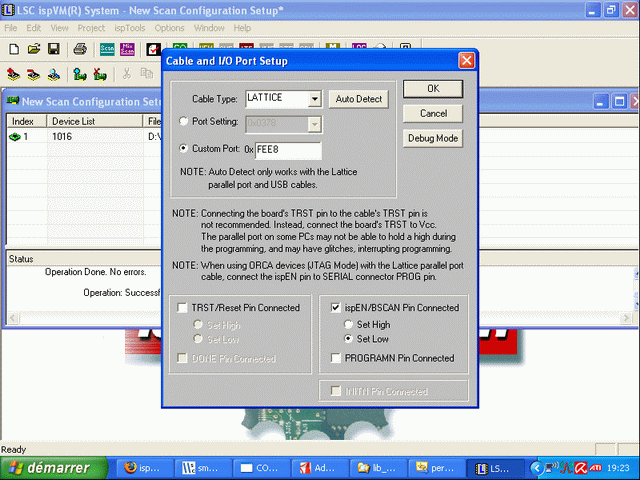Click the Debug Mode button
The height and width of the screenshot is (480, 640).
click(x=433, y=138)
